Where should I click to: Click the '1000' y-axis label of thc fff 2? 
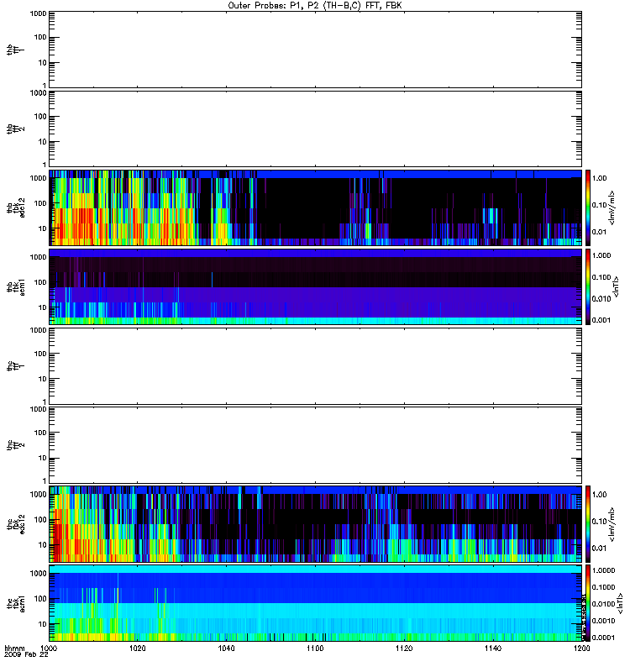[38, 409]
